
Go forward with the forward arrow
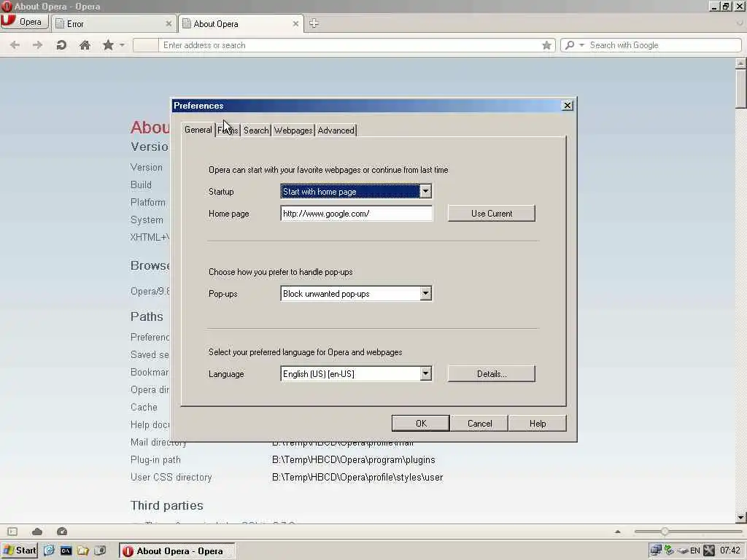click(38, 45)
